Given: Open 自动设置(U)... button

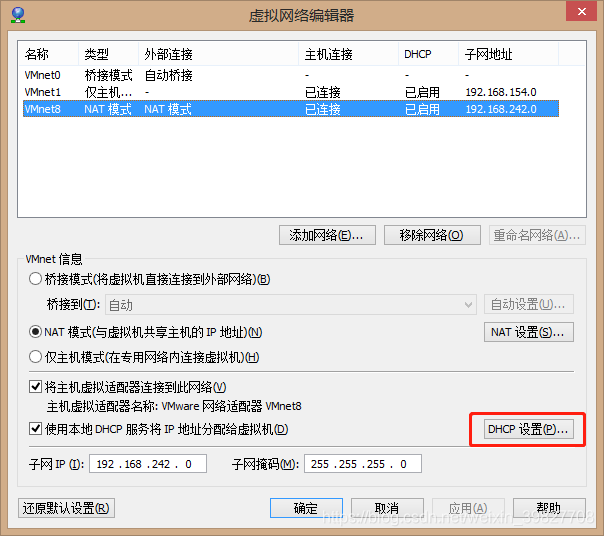Looking at the screenshot, I should [528, 304].
